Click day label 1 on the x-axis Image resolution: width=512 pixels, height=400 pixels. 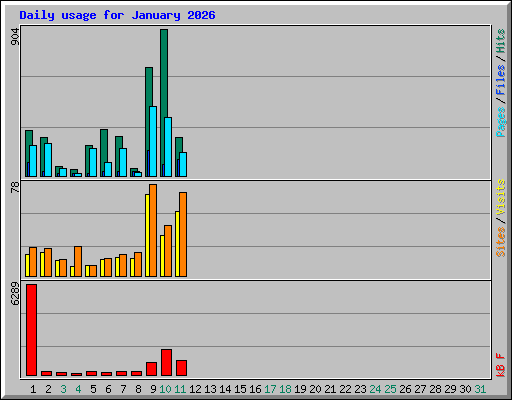click(x=33, y=389)
